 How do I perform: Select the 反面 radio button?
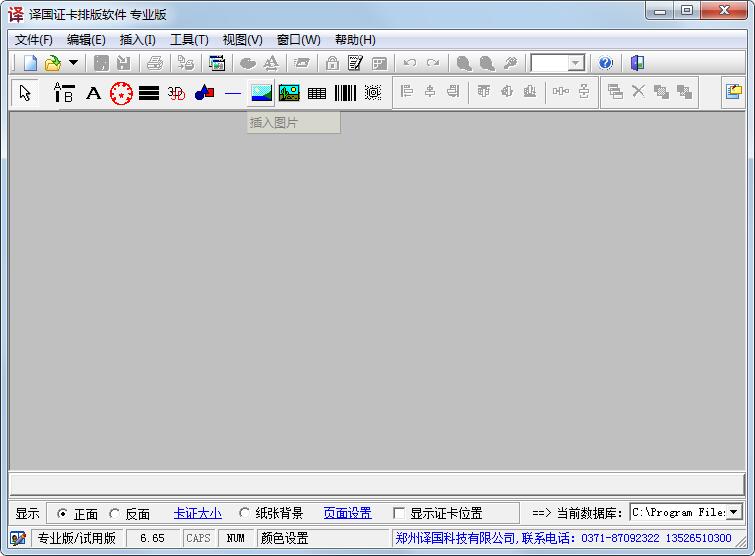[x=115, y=514]
